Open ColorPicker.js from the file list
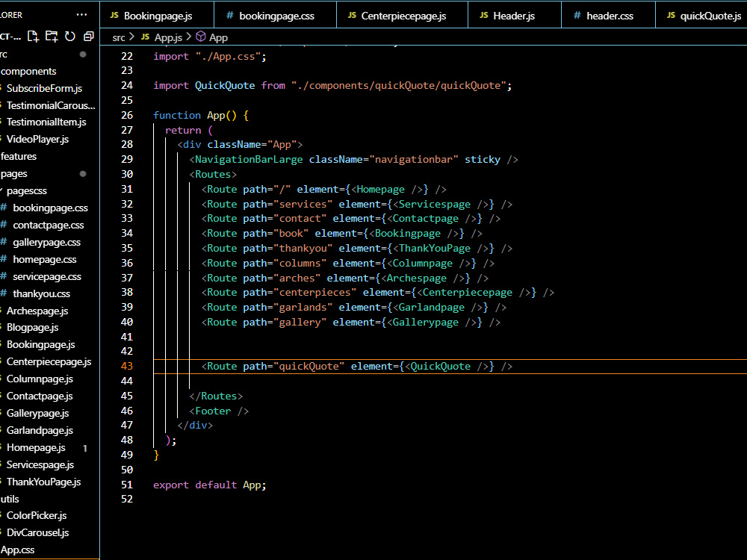The image size is (747, 560). point(34,516)
